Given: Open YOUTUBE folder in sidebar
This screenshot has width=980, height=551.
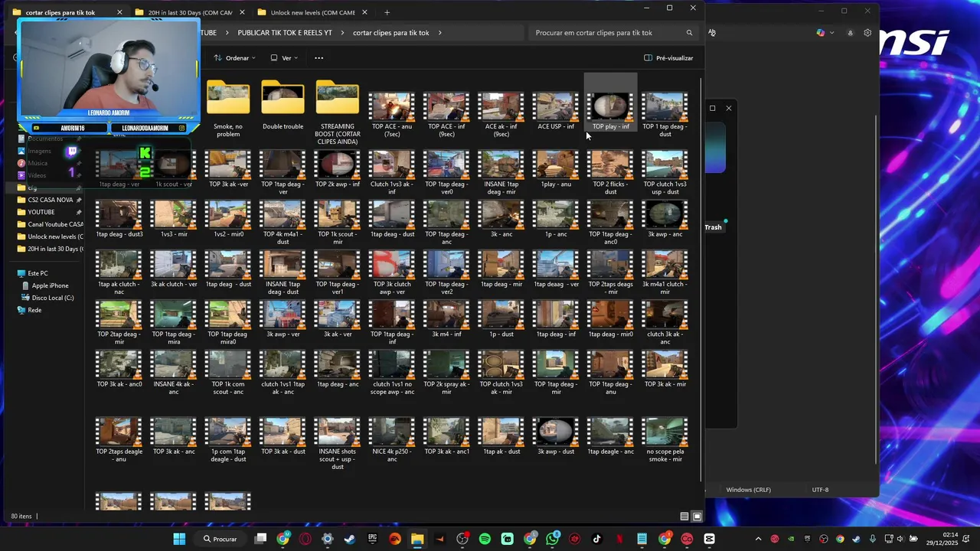Looking at the screenshot, I should pyautogui.click(x=41, y=212).
